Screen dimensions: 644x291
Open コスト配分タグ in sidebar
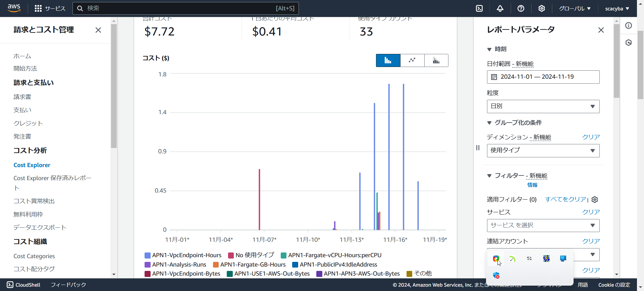[x=34, y=269]
